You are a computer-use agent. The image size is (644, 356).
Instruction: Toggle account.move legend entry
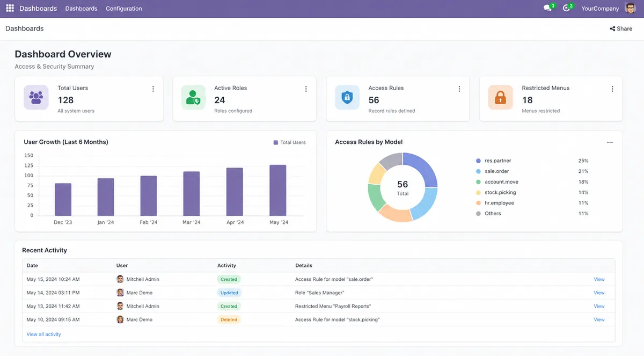tap(497, 182)
